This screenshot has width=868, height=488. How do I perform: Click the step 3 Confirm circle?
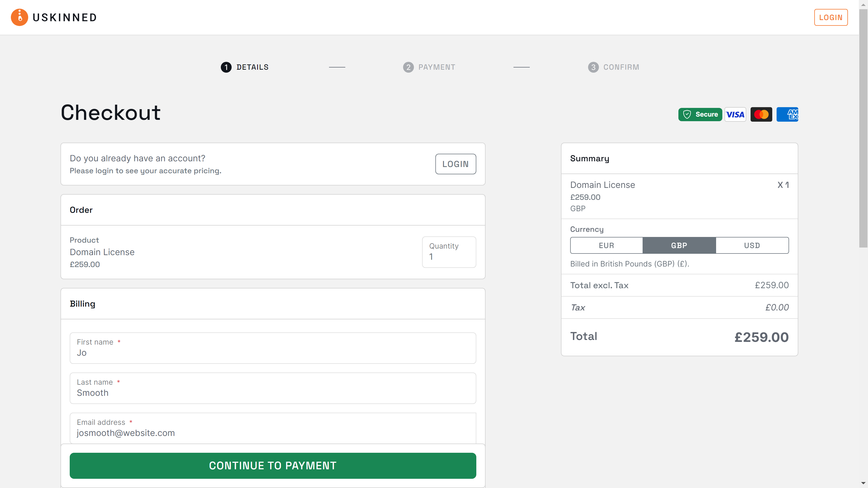593,67
